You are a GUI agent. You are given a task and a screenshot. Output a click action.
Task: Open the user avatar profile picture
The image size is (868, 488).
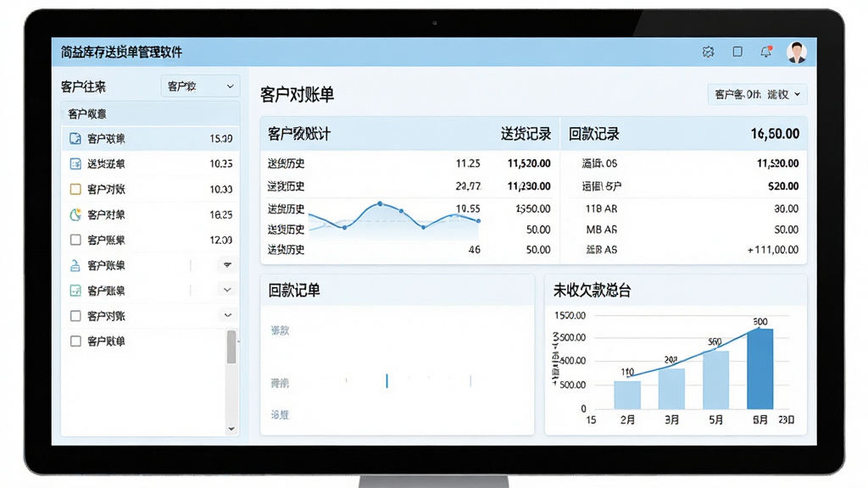[x=797, y=53]
